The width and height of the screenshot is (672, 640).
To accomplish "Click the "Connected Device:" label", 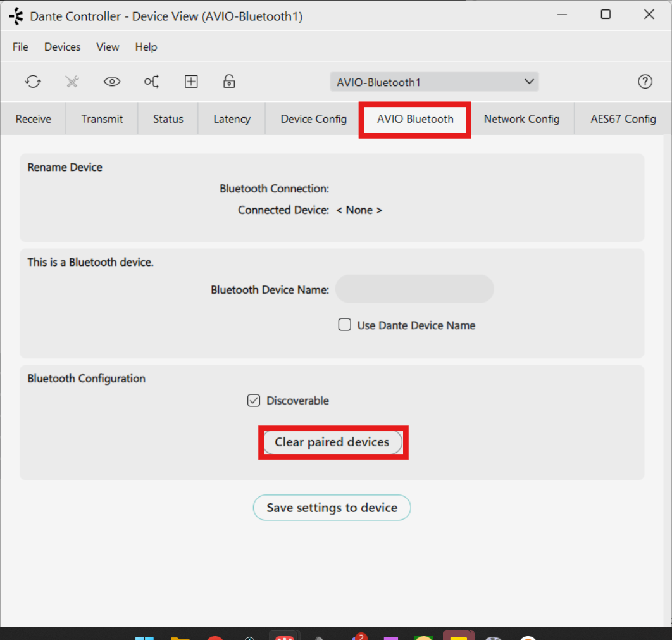I will (283, 210).
